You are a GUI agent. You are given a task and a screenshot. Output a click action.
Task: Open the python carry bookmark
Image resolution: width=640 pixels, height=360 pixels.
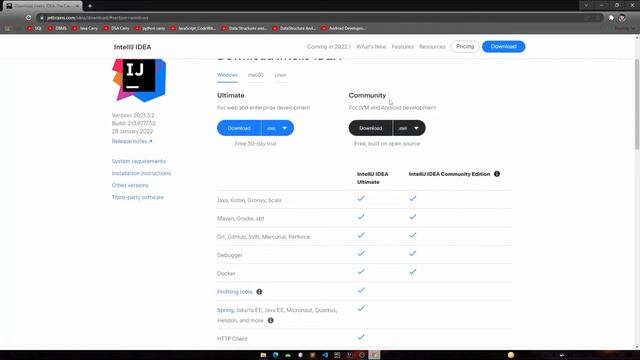(x=150, y=28)
